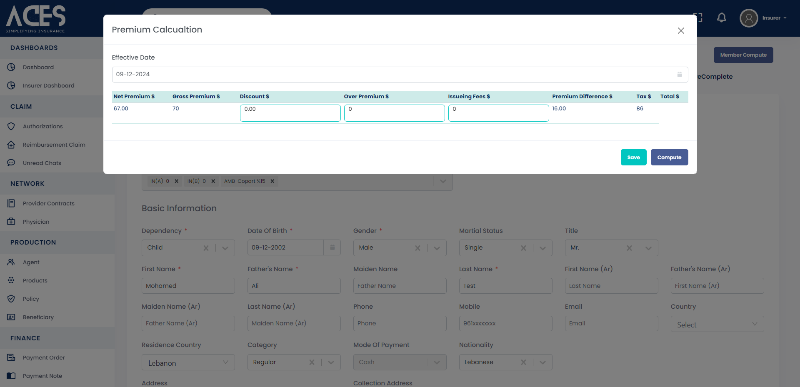Viewport: 800px width, 387px height.
Task: Click the Dashboard sidebar icon
Action: click(11, 67)
